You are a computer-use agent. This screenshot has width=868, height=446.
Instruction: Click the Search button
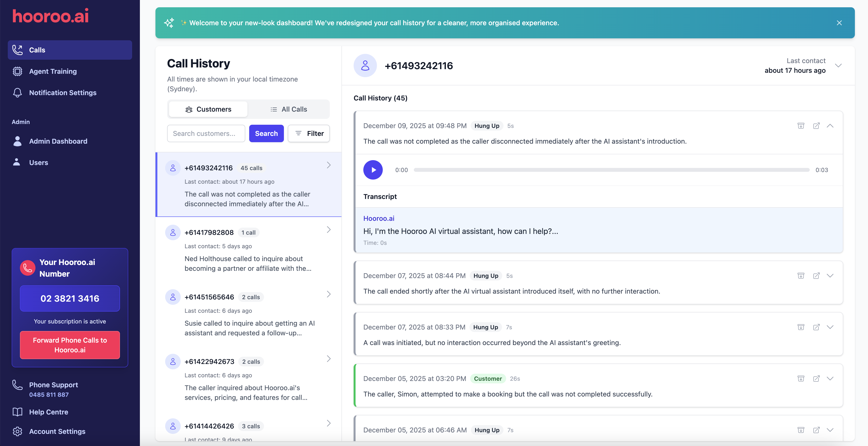pos(266,133)
